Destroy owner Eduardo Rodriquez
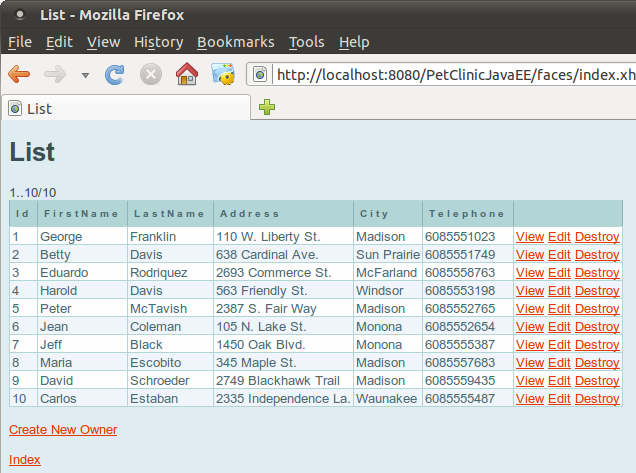Image resolution: width=636 pixels, height=473 pixels. [597, 273]
